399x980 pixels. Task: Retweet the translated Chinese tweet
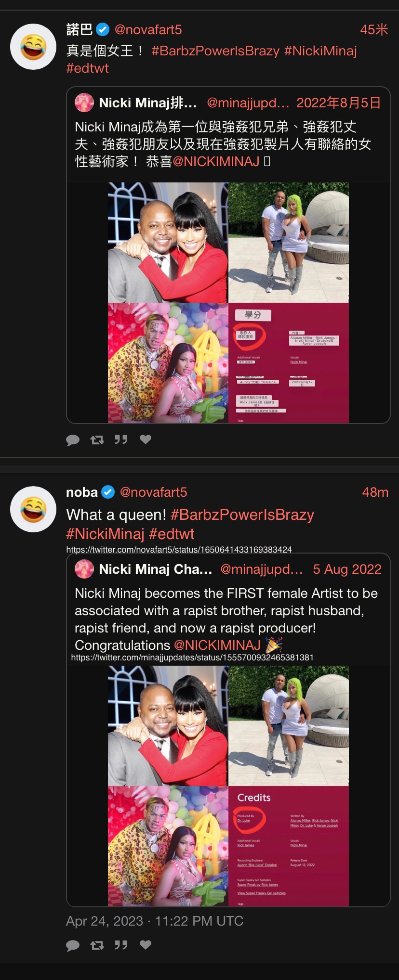pos(97,439)
